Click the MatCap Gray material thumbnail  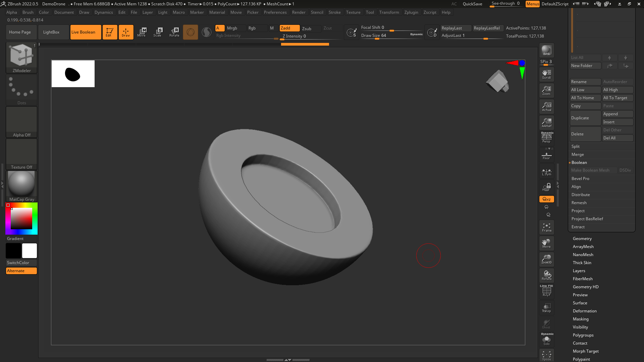(x=21, y=184)
